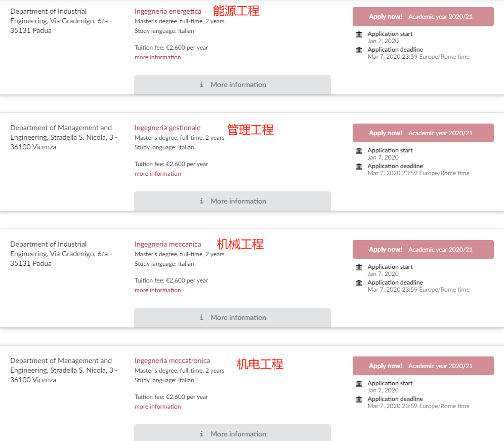This screenshot has width=504, height=441.
Task: Expand More information for Ingegneria meccatronica
Action: coord(232,433)
